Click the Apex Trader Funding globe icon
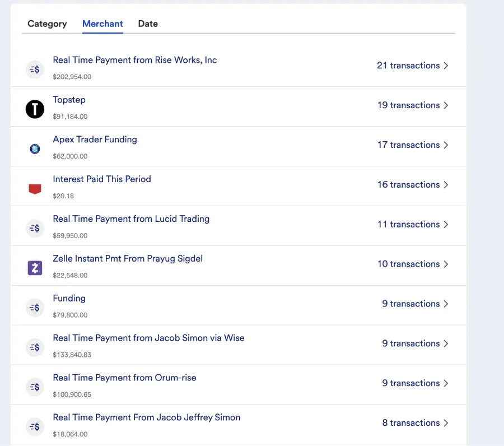 pos(35,149)
